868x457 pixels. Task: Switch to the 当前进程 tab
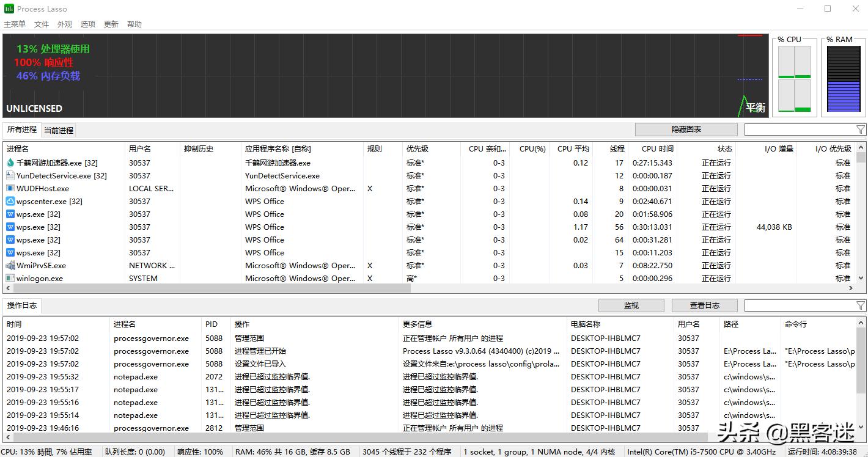point(59,130)
